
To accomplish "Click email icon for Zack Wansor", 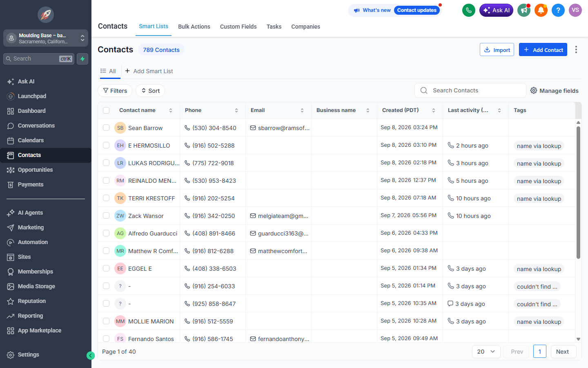I will click(x=253, y=216).
